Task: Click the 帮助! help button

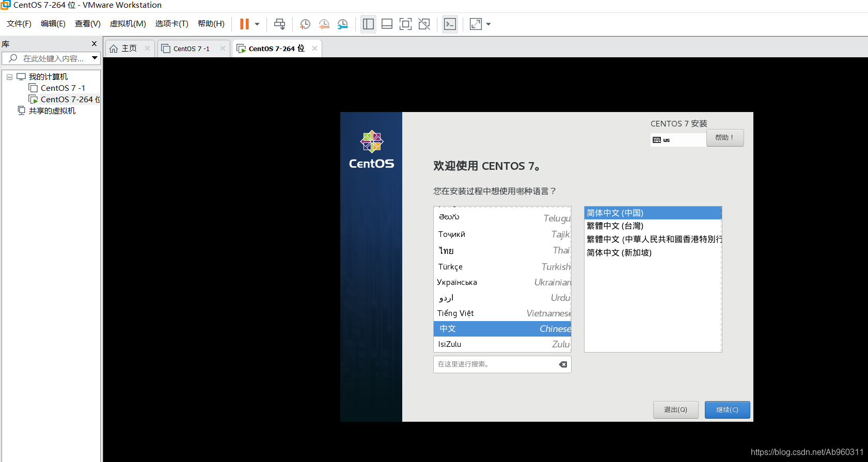Action: pos(725,138)
